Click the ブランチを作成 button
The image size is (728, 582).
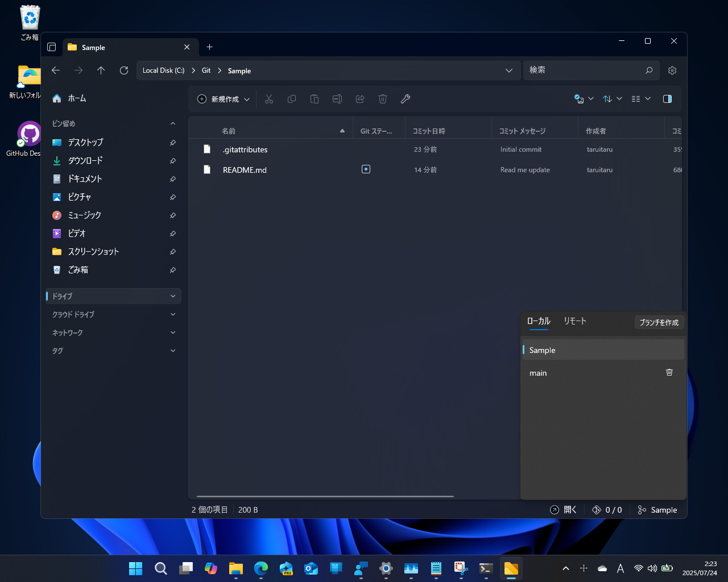659,322
